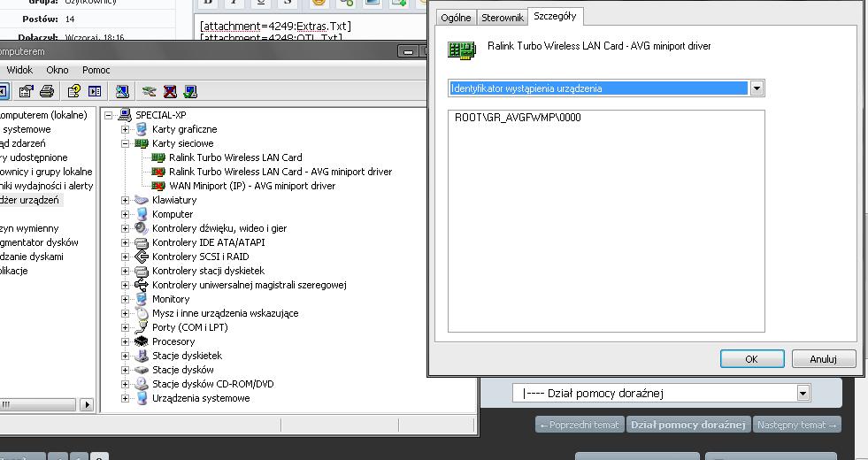Select the ROOT\GR_AVGFWMP\0000 value
868x460 pixels.
(518, 118)
